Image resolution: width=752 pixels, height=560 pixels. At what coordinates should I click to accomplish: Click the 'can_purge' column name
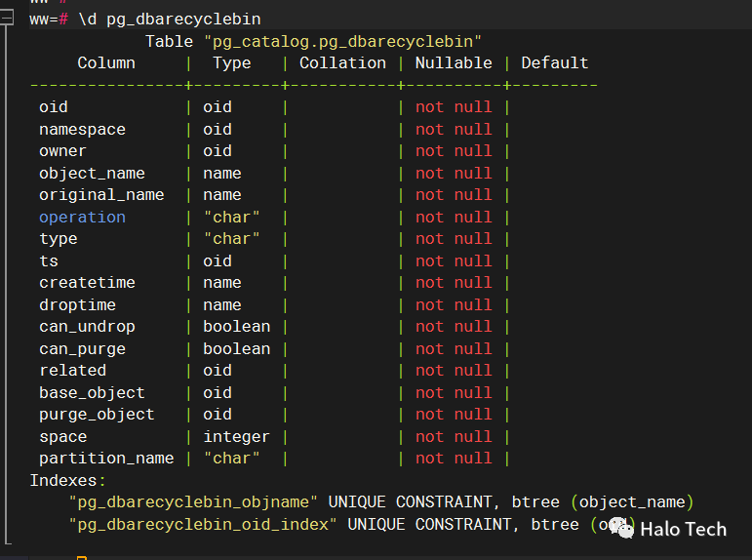pyautogui.click(x=82, y=348)
